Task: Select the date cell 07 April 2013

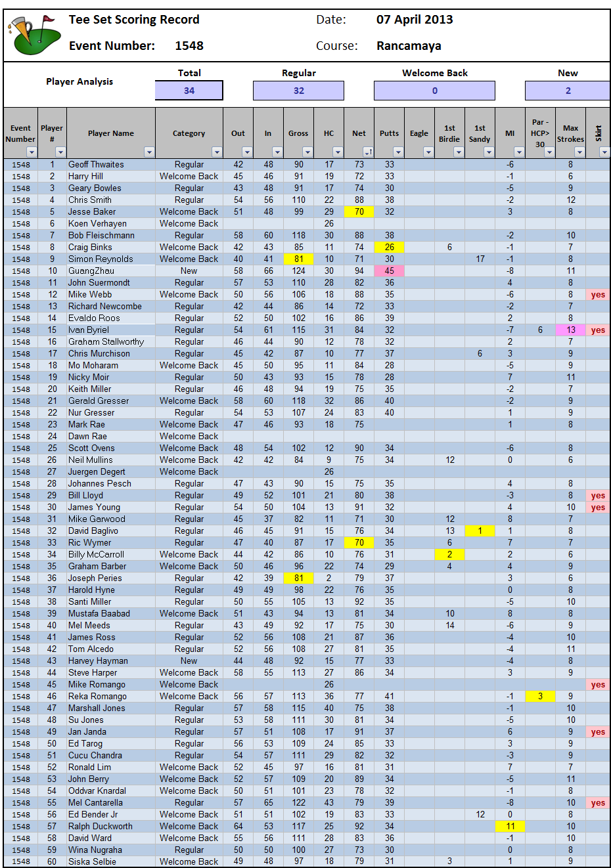Action: click(x=415, y=20)
